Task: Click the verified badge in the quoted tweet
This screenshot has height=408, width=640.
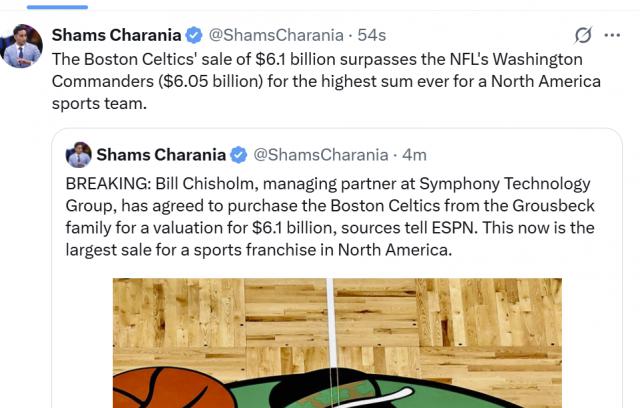Action: (239, 155)
